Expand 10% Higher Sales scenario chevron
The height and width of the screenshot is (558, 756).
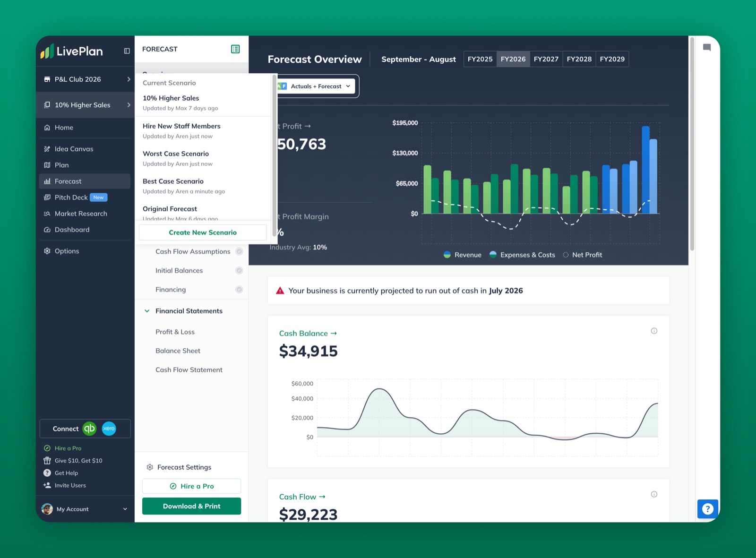click(129, 105)
